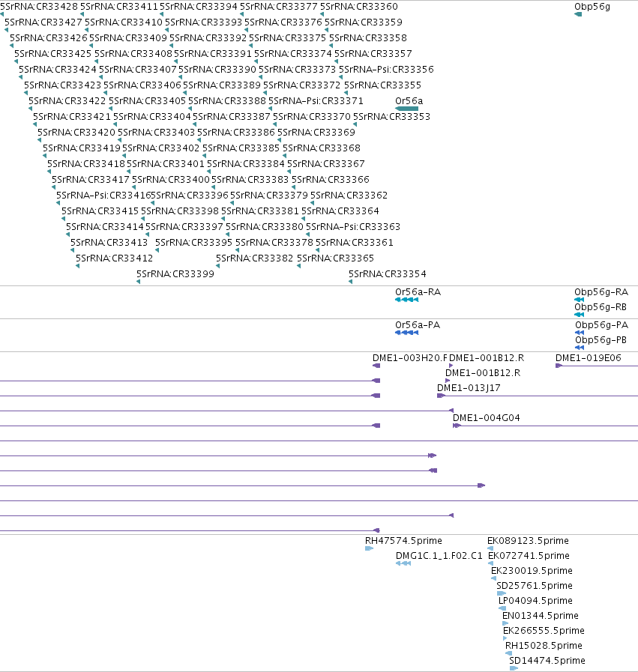This screenshot has height=672, width=638.
Task: Click the Obp56g-PB label
Action: click(601, 340)
